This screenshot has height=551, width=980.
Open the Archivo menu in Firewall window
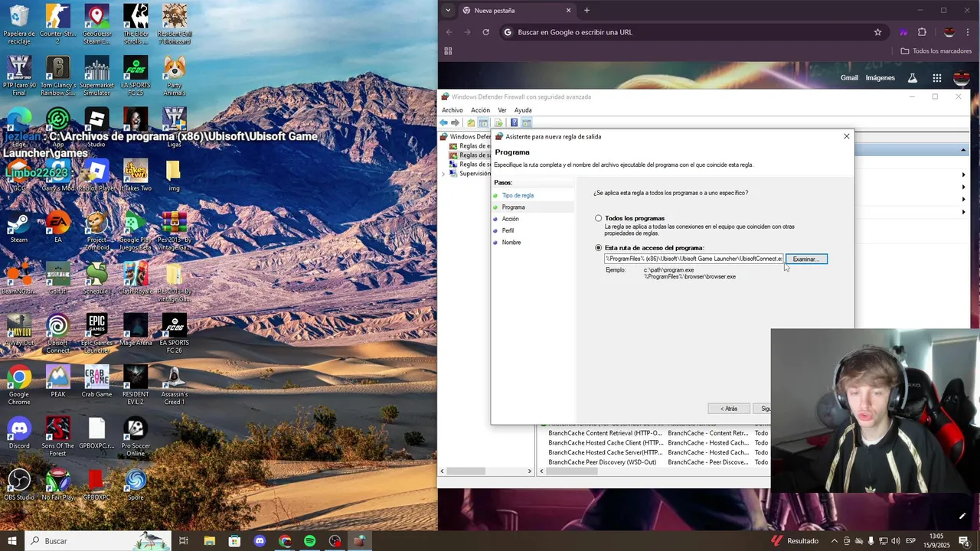pyautogui.click(x=452, y=110)
